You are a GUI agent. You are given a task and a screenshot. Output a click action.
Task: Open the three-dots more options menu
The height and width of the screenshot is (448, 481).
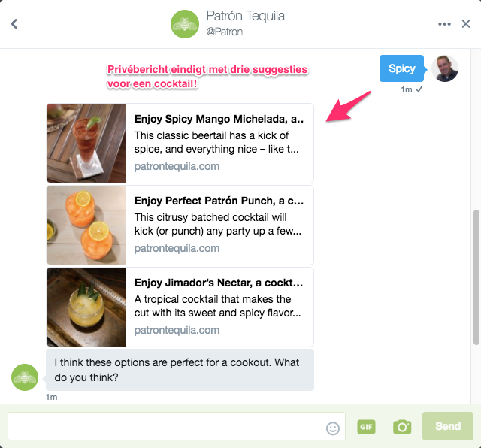444,24
